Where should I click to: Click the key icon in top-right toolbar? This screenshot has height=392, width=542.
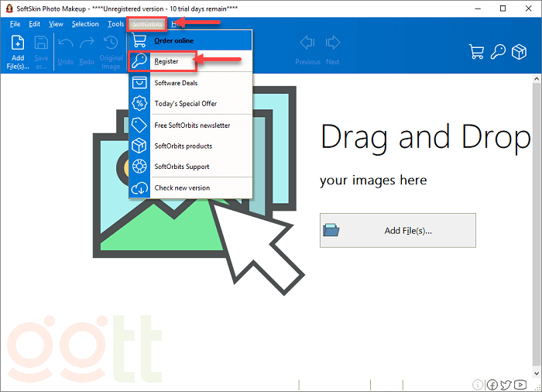coord(499,51)
